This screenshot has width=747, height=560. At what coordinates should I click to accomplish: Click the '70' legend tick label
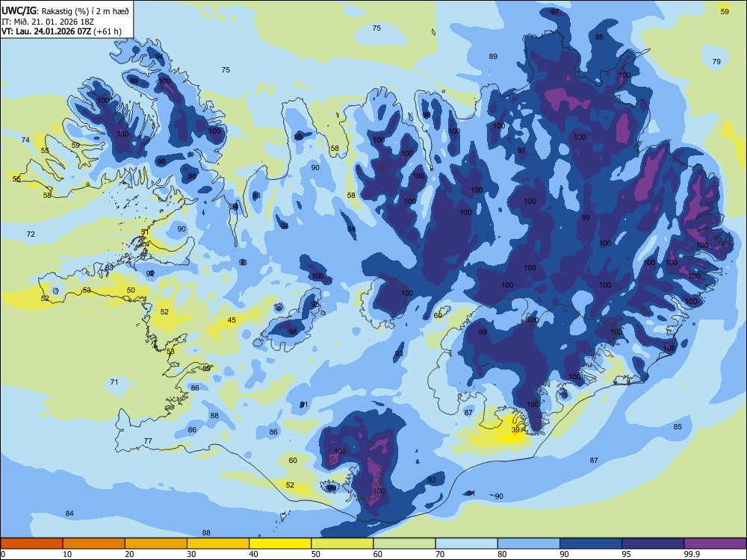click(x=440, y=554)
